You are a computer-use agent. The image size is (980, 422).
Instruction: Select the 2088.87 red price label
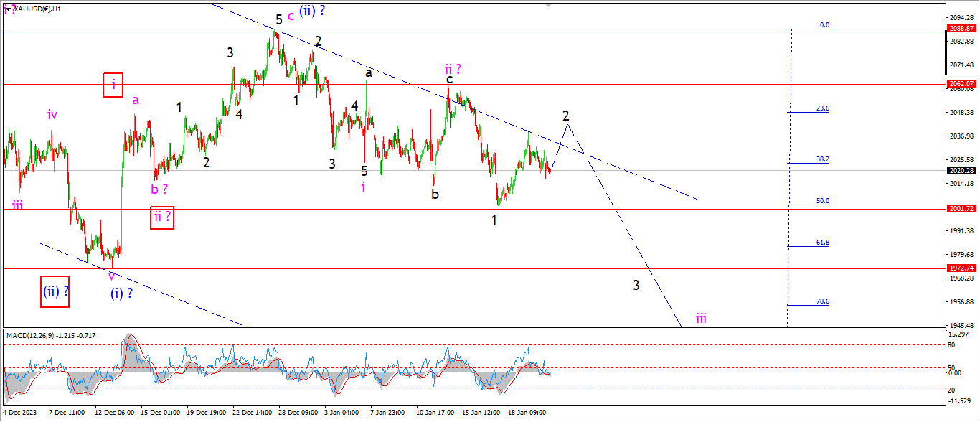(x=961, y=29)
